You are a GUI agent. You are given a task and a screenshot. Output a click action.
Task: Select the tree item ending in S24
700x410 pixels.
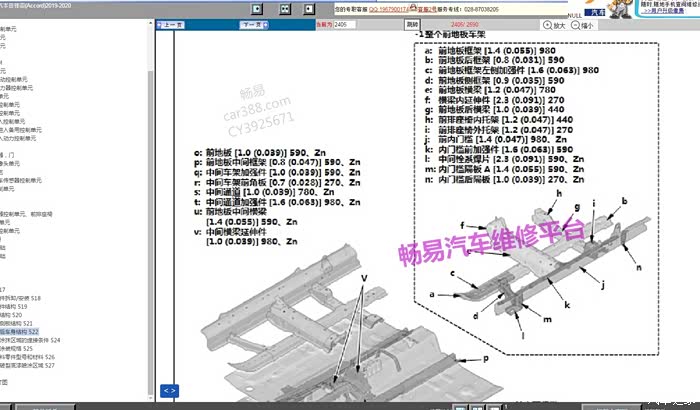pos(30,340)
